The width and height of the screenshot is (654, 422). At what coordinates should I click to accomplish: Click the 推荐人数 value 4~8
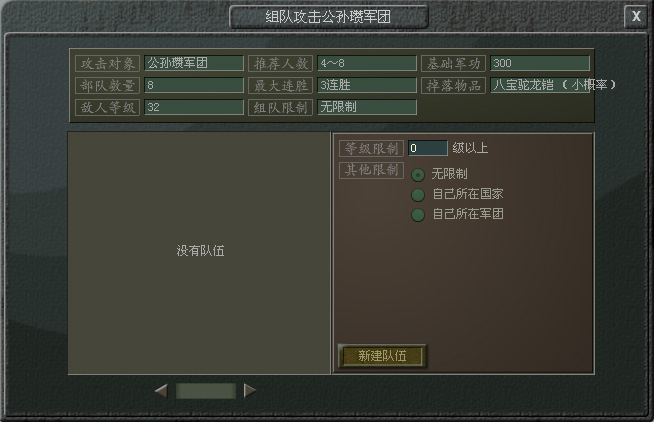[367, 63]
